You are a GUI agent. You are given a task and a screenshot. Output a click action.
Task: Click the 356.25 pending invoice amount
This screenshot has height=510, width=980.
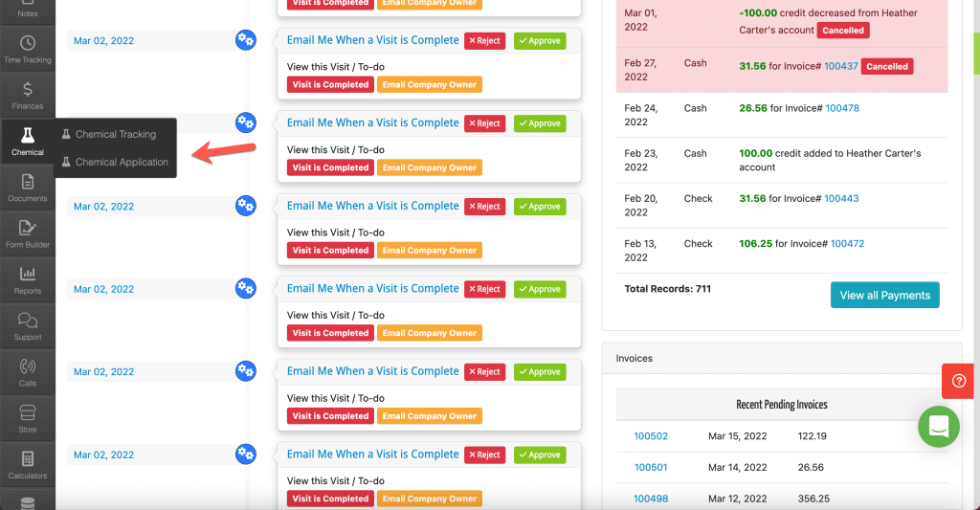[x=813, y=499]
